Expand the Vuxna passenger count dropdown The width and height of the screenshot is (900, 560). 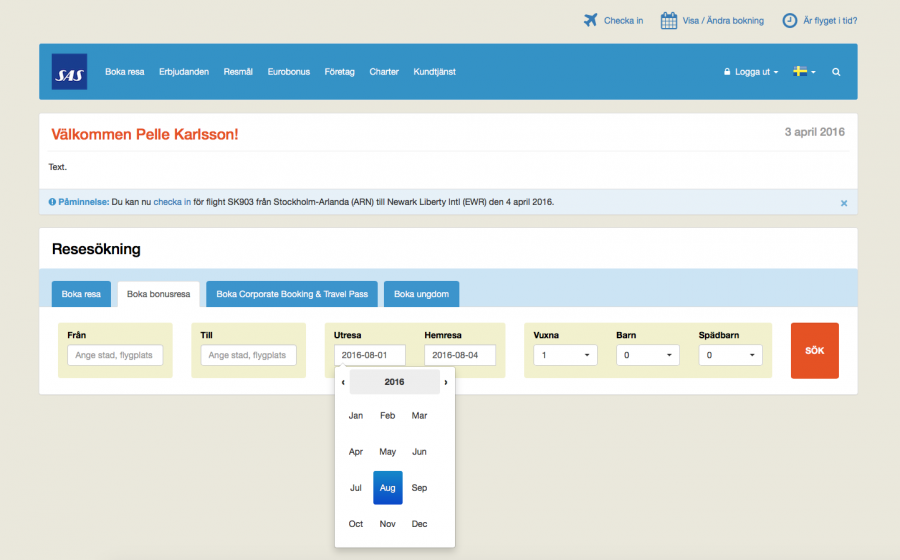point(565,355)
